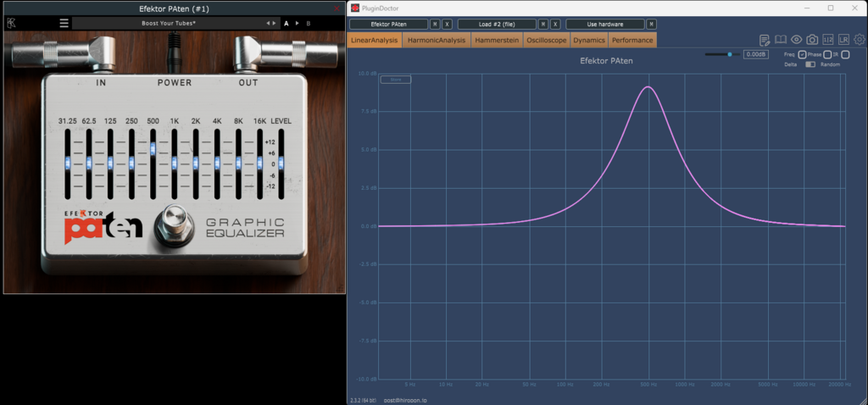
Task: Click the post@hiropon.io text in footer
Action: tap(405, 400)
